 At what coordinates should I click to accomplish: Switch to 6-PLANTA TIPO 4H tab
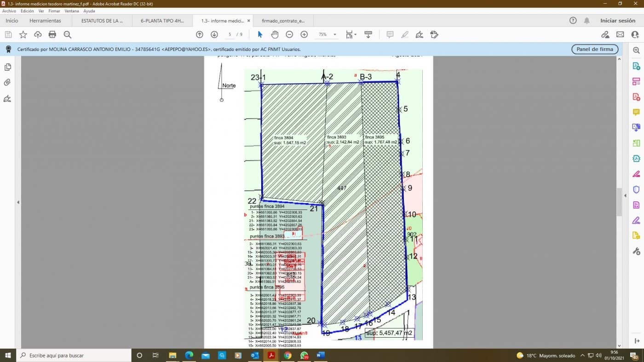click(x=162, y=21)
